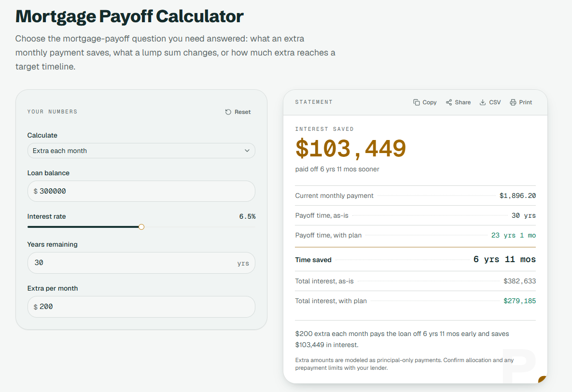The height and width of the screenshot is (392, 572).
Task: Click the 'Payoff time, as-is' label
Action: [x=322, y=216]
